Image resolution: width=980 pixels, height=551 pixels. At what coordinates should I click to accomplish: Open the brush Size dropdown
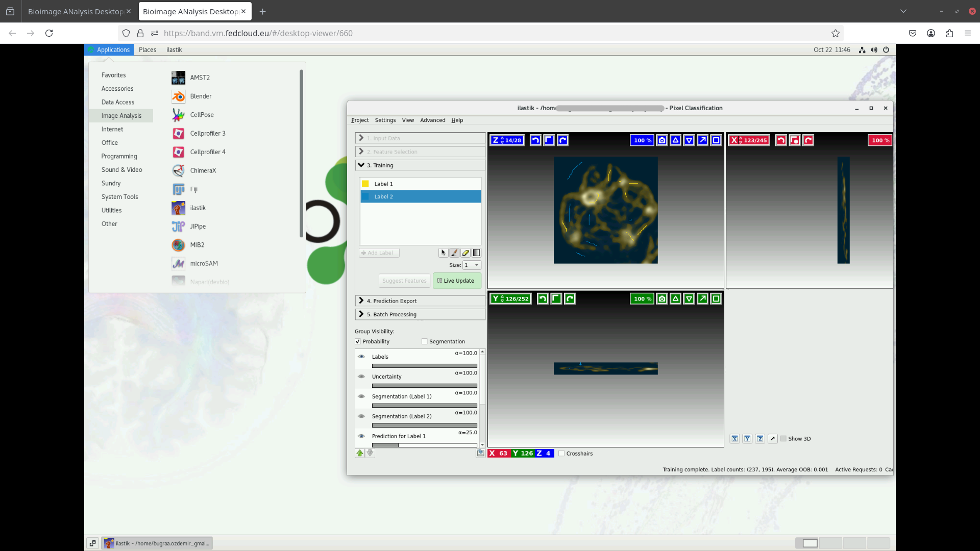[472, 265]
